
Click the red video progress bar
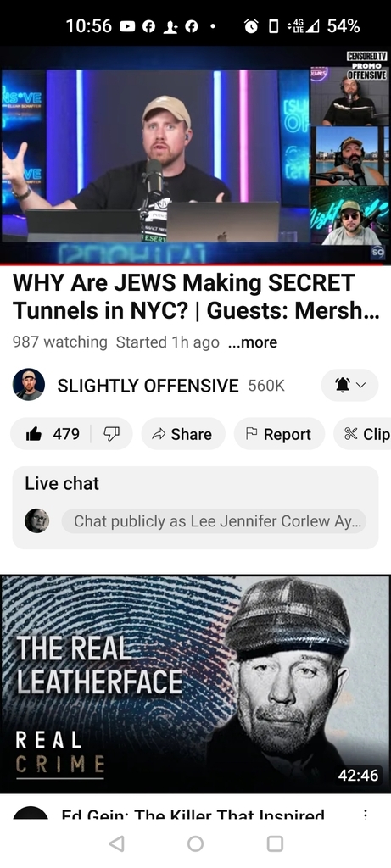pyautogui.click(x=195, y=264)
